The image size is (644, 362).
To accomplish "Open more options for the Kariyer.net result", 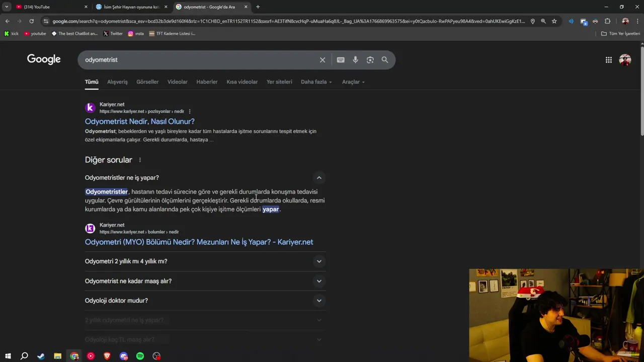I will (190, 111).
